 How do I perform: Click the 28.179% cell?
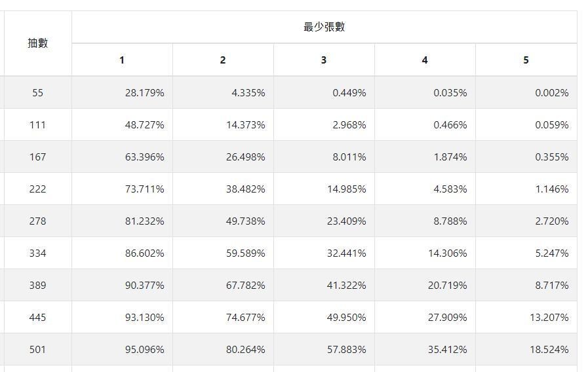tap(145, 93)
